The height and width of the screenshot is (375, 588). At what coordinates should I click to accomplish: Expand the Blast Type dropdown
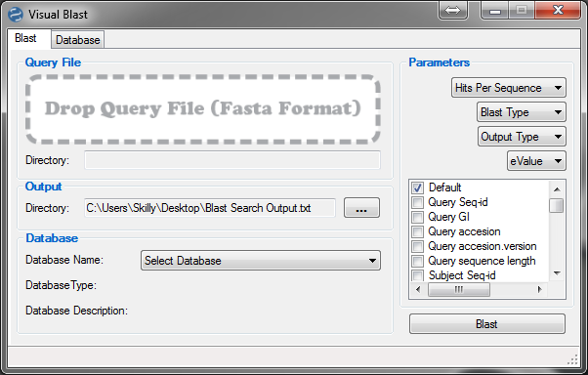[x=522, y=112]
